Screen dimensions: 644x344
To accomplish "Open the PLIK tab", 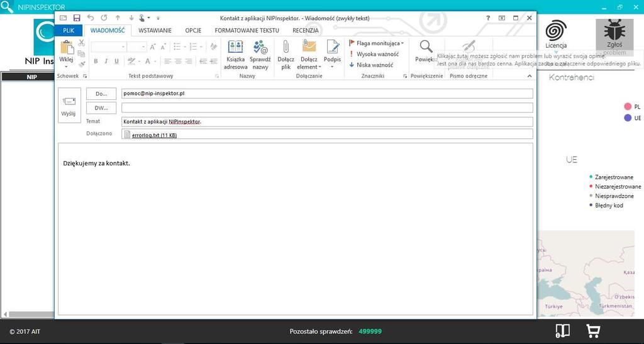I will [x=69, y=30].
